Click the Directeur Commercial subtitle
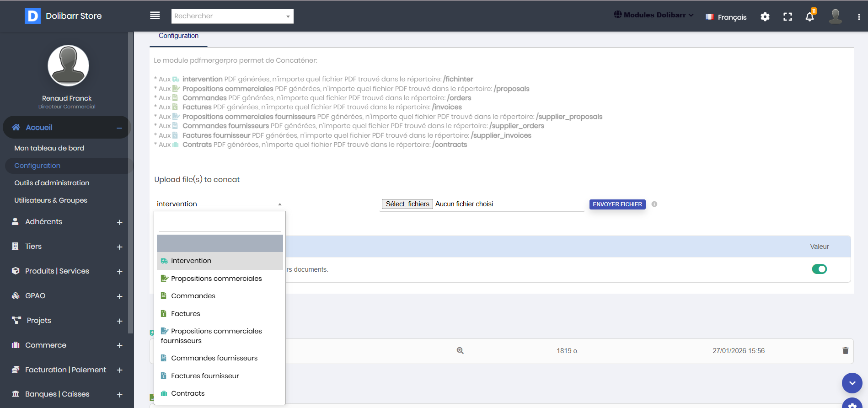868x408 pixels. coord(67,107)
